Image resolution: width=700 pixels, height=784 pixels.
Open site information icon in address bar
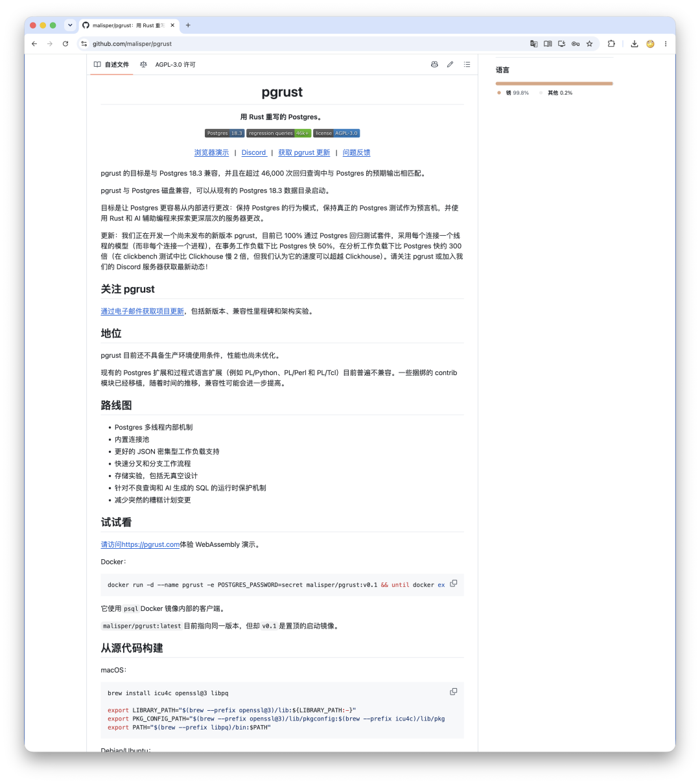point(84,44)
